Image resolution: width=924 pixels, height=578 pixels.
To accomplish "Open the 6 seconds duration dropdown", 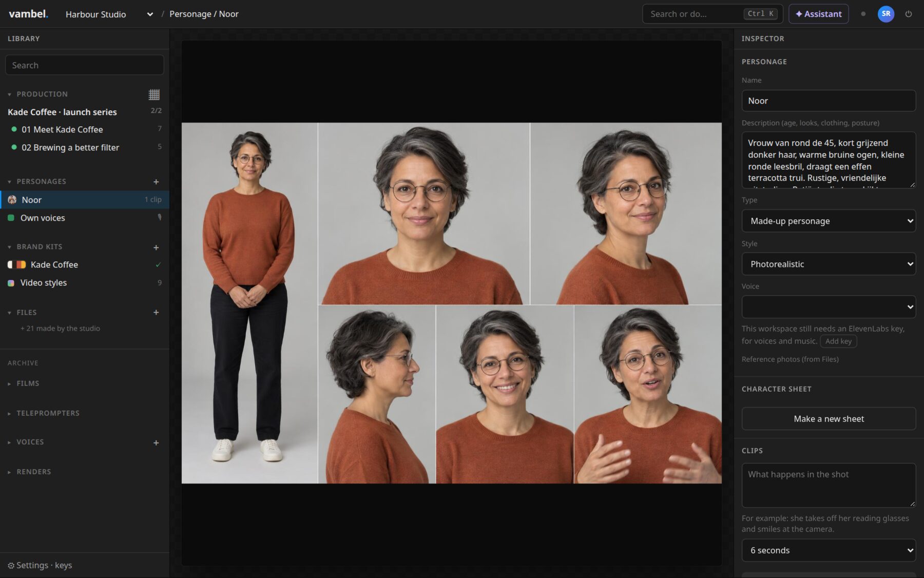I will click(x=829, y=550).
